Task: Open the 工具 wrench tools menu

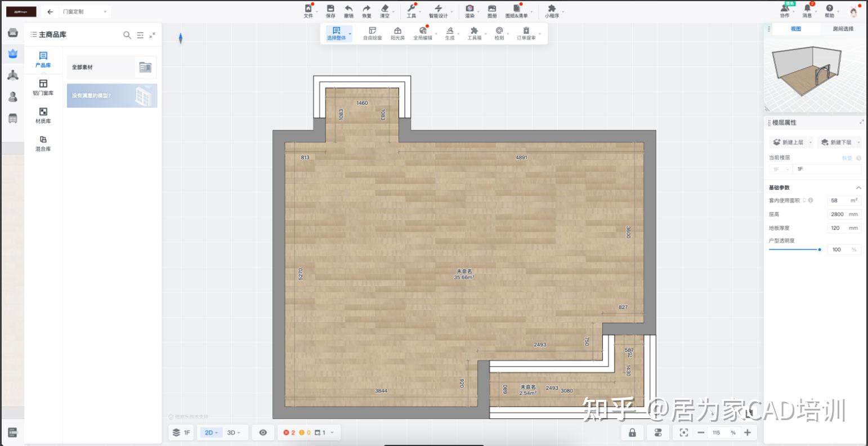Action: [411, 8]
